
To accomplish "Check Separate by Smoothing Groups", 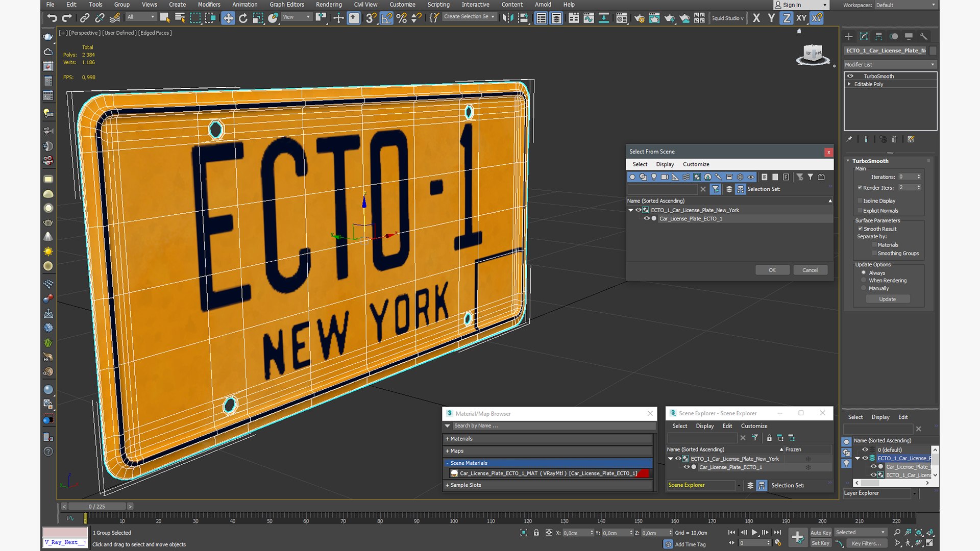I will [874, 254].
